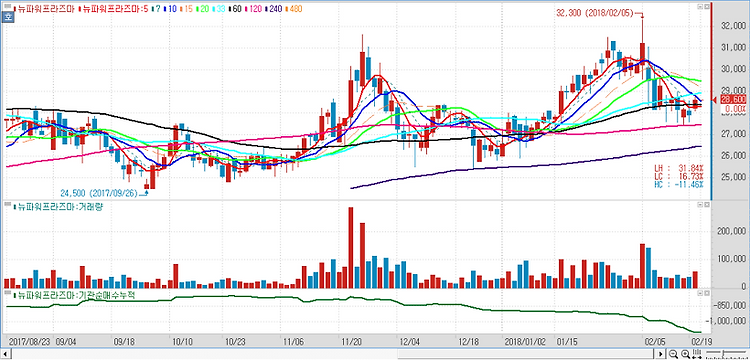The image size is (750, 360).
Task: Select the orange 15-day average legend
Action: tap(186, 9)
